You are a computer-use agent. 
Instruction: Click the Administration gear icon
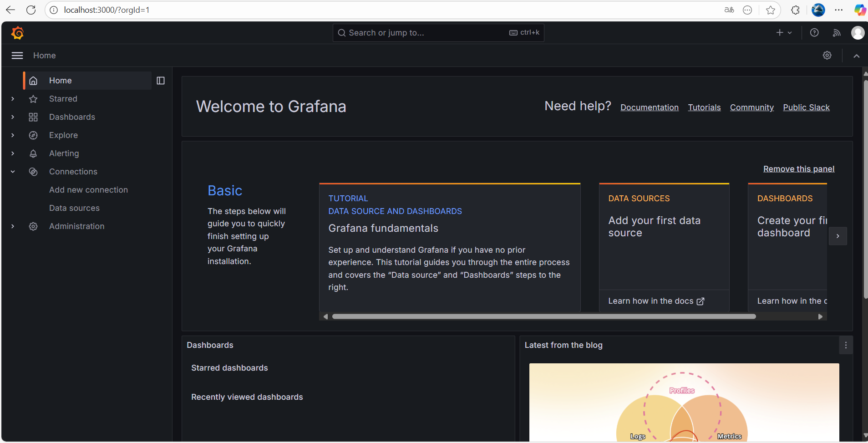(x=33, y=226)
